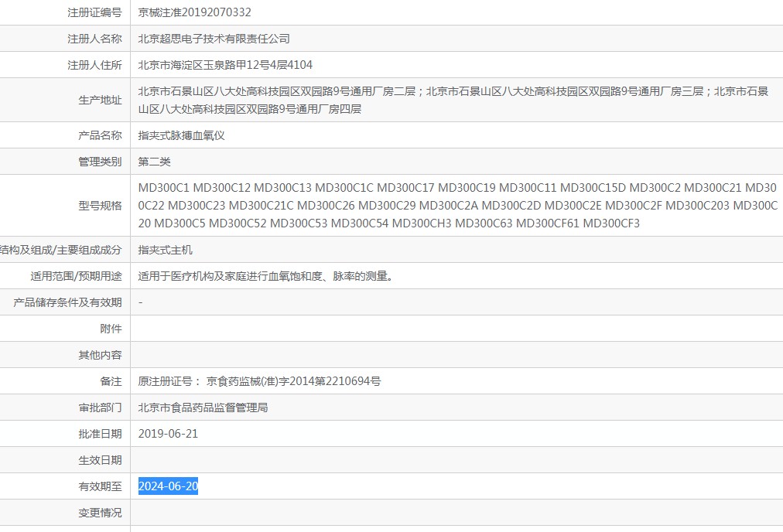The width and height of the screenshot is (783, 532).
Task: Click the highlighted expiry date 2024-06-20
Action: pos(169,486)
